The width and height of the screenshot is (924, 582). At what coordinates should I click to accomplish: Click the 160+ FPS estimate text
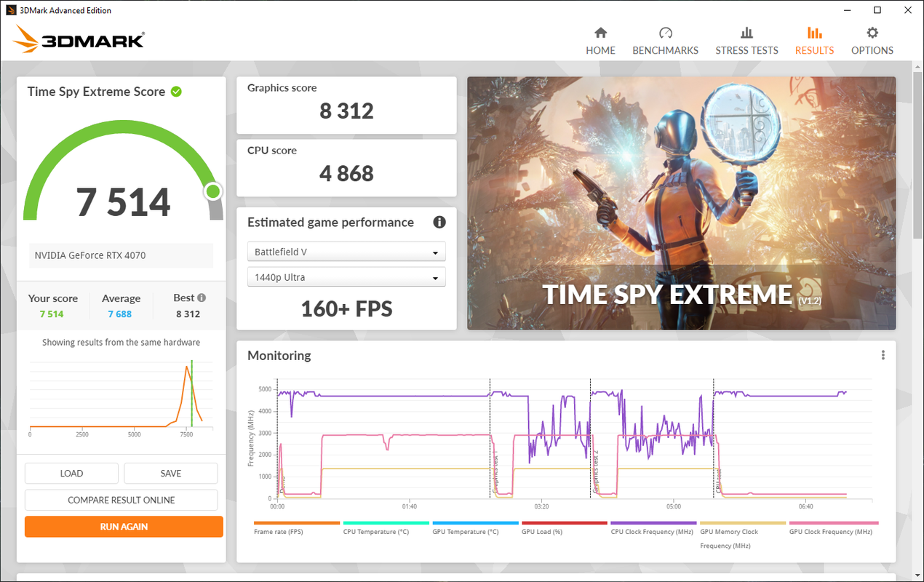point(346,308)
